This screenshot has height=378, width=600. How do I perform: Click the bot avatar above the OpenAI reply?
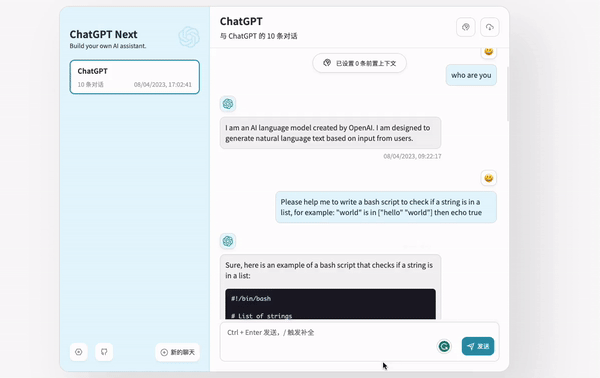(x=228, y=104)
